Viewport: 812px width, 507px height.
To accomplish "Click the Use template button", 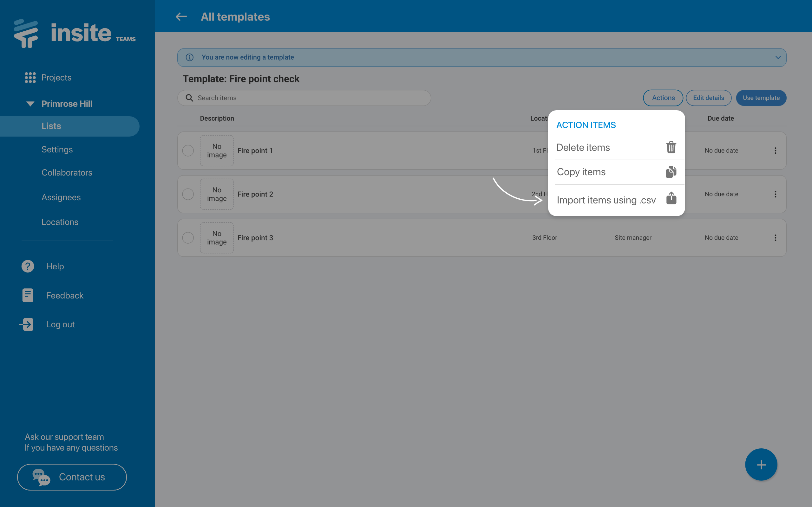I will pos(761,98).
